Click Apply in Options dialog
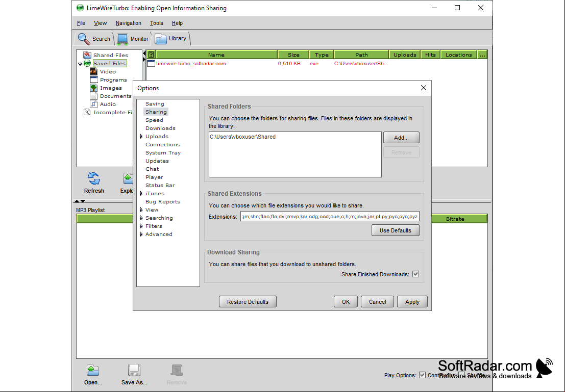565x392 pixels. point(412,302)
